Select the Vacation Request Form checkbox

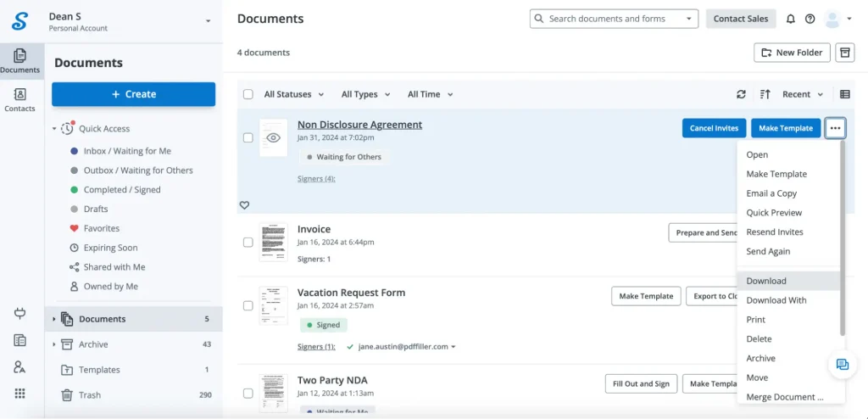click(248, 305)
